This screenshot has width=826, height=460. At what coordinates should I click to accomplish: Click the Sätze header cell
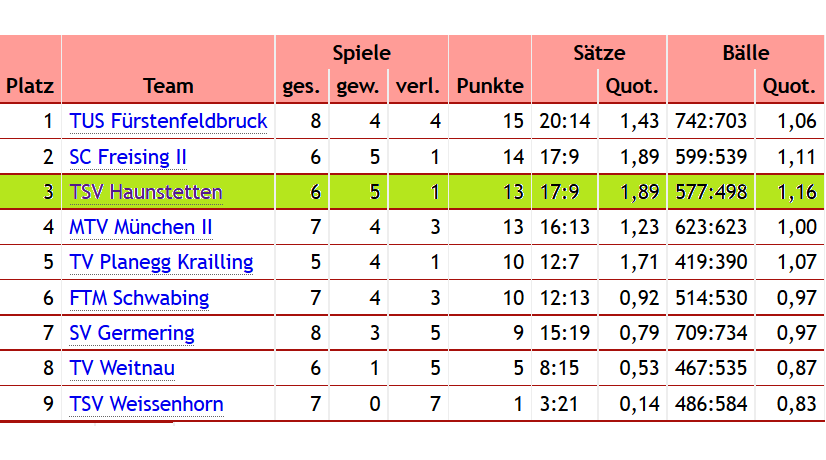click(599, 53)
